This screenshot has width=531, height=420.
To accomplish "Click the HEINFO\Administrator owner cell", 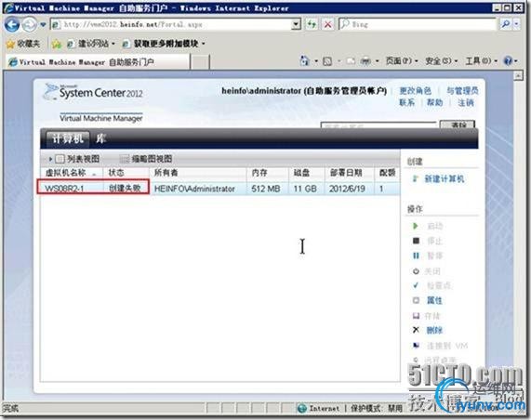I will pos(194,189).
